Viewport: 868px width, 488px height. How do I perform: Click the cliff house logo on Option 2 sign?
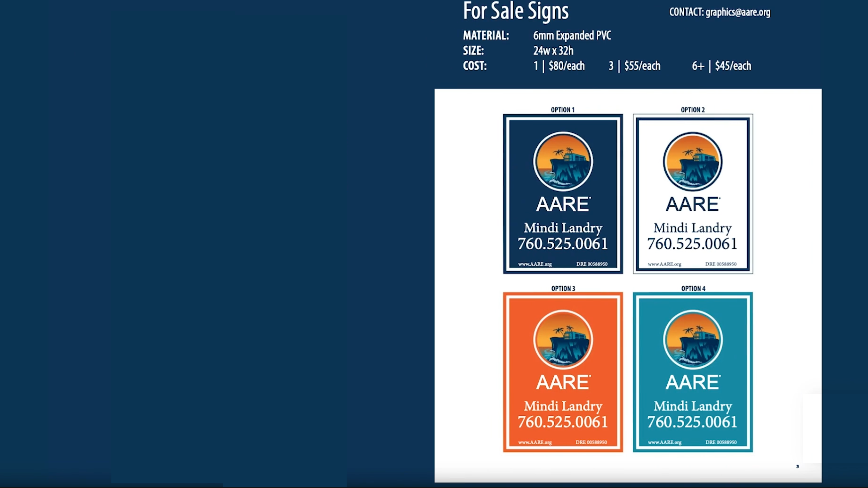click(693, 161)
